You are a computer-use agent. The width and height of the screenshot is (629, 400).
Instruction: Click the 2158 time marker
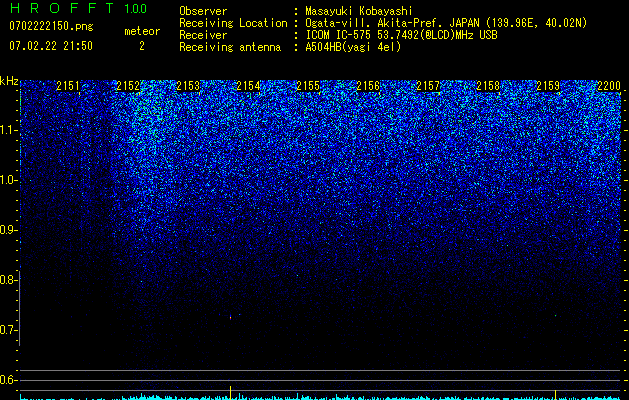click(488, 85)
